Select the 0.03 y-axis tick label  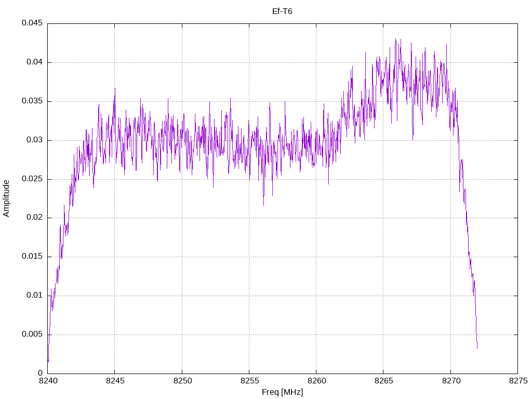35,140
